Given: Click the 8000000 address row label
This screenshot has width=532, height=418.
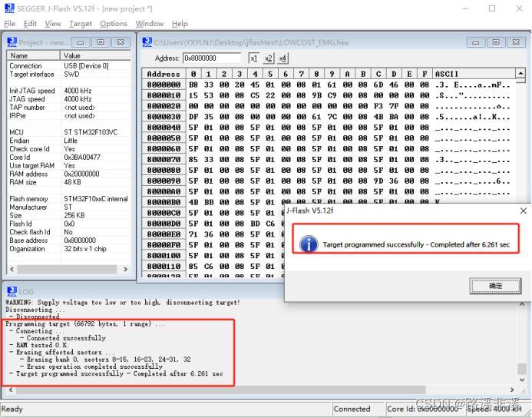Looking at the screenshot, I should 164,85.
